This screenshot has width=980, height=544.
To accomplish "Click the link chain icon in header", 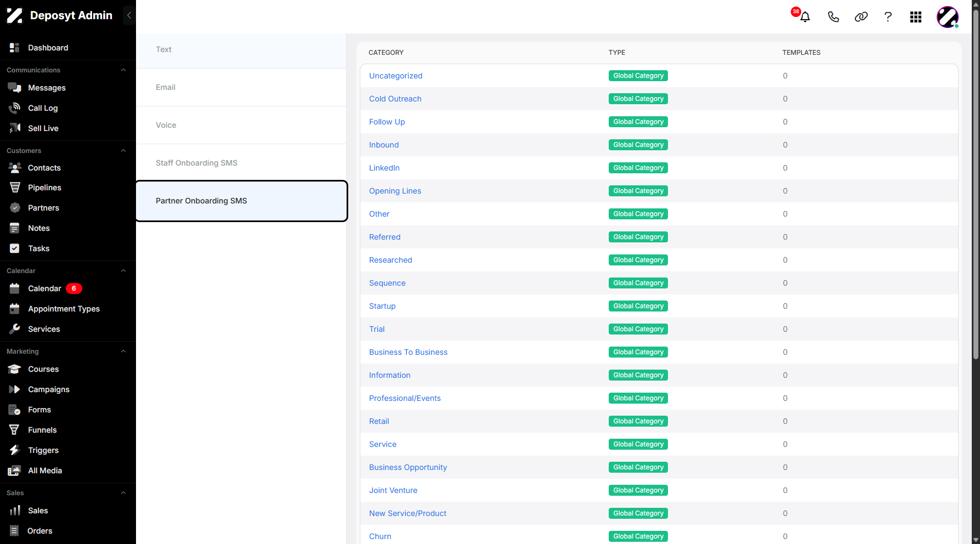I will 861,17.
